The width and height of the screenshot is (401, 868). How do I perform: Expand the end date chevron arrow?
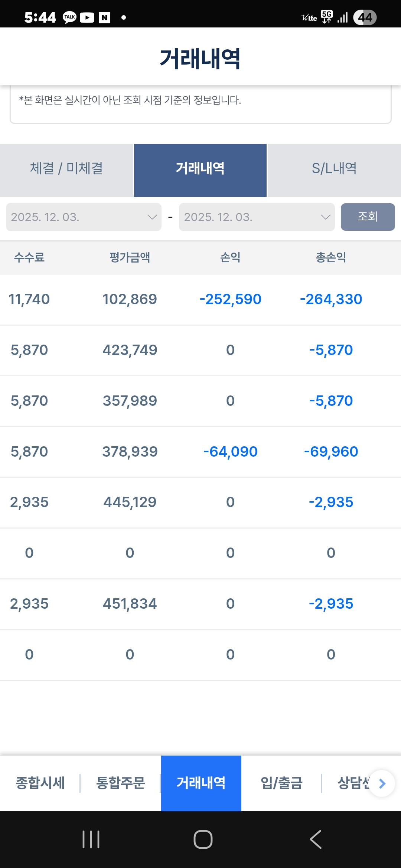point(325,217)
